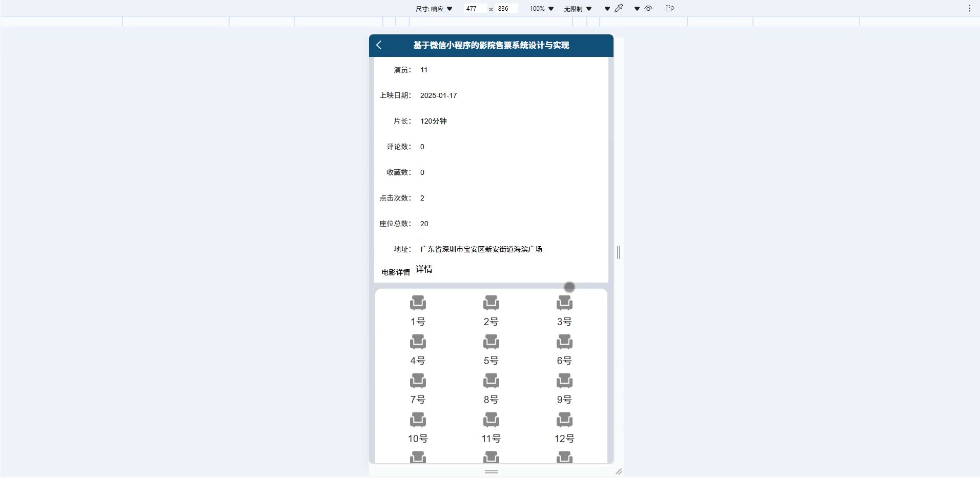Select seat icon for 2号

pyautogui.click(x=491, y=303)
